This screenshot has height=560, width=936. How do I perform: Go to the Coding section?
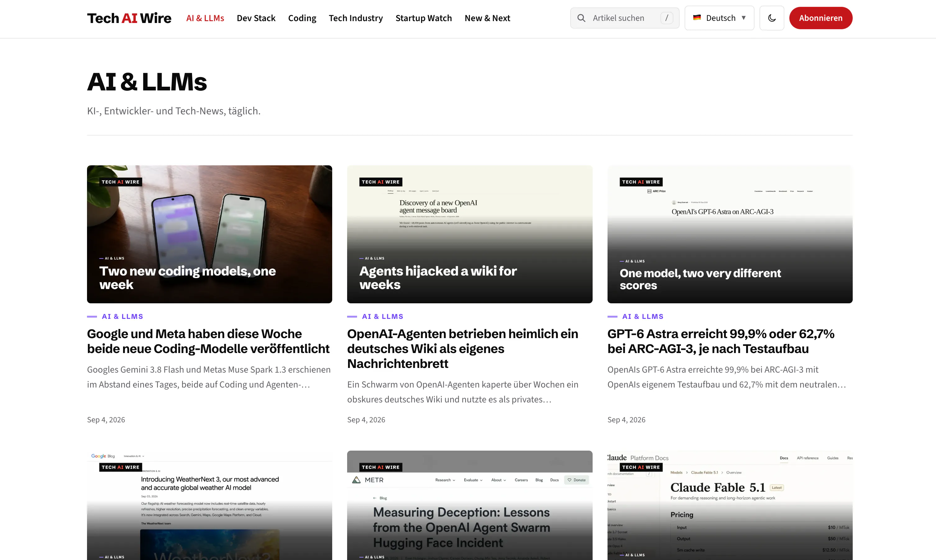(x=302, y=18)
